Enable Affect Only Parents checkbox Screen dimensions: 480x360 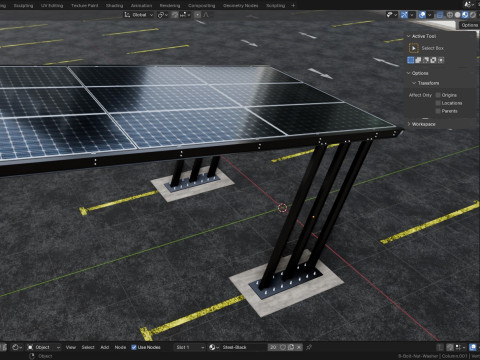point(438,111)
